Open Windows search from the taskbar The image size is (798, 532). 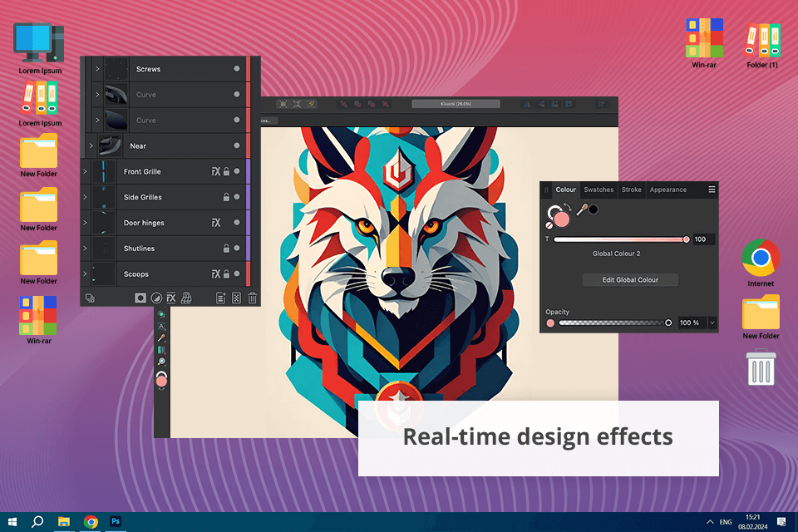click(37, 522)
